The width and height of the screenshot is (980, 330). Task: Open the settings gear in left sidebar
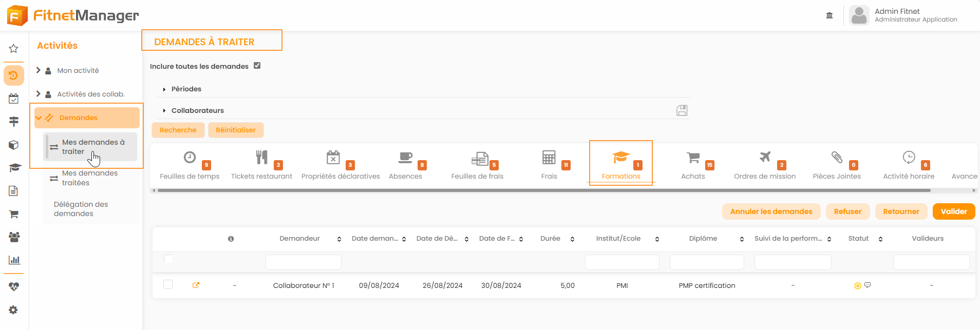click(x=14, y=310)
